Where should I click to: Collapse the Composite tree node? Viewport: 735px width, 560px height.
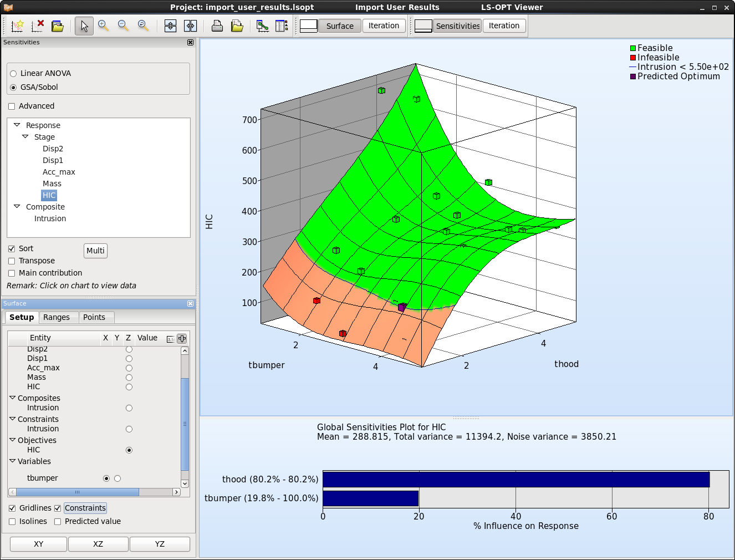click(17, 206)
